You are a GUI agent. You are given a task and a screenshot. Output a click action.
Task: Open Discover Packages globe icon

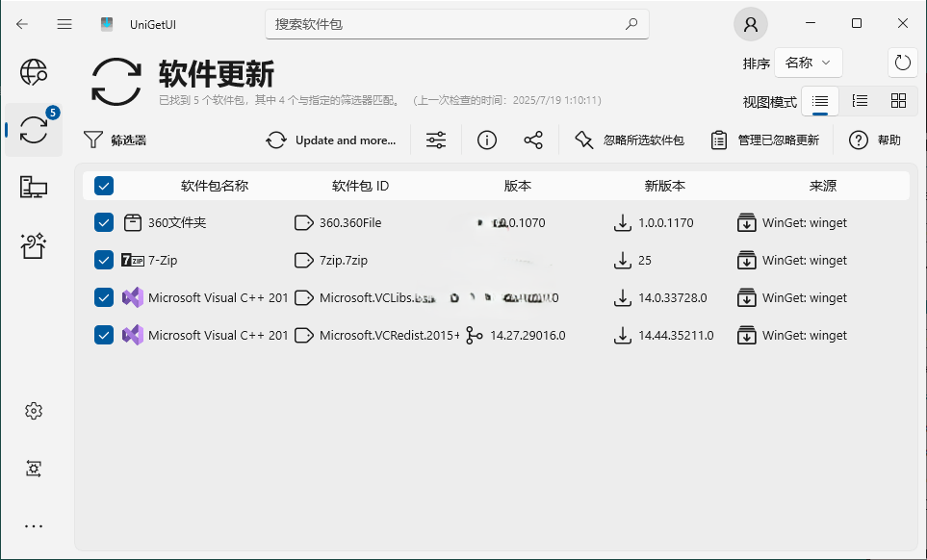34,72
